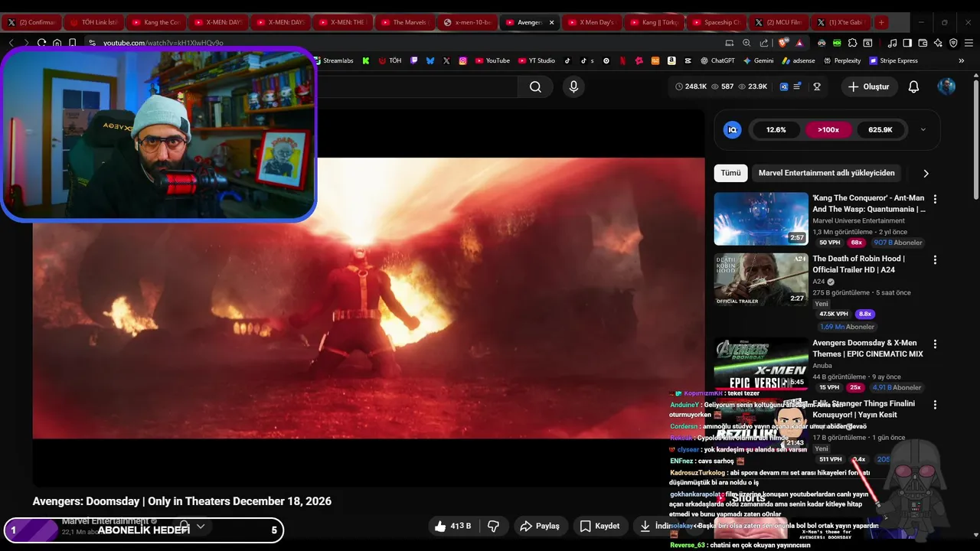This screenshot has width=980, height=551.
Task: Switch to the 'The Marvels' browser tab
Action: (403, 22)
